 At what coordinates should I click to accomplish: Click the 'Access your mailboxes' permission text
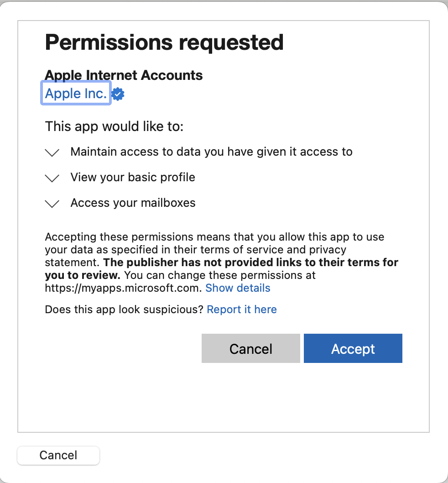tap(133, 203)
